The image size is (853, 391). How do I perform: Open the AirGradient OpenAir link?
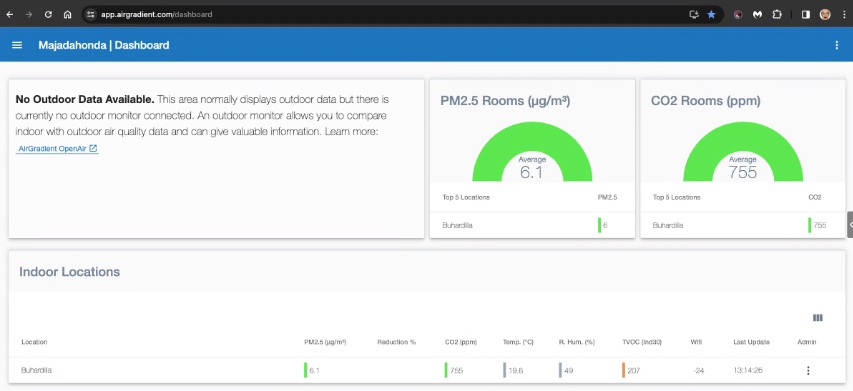[x=58, y=148]
